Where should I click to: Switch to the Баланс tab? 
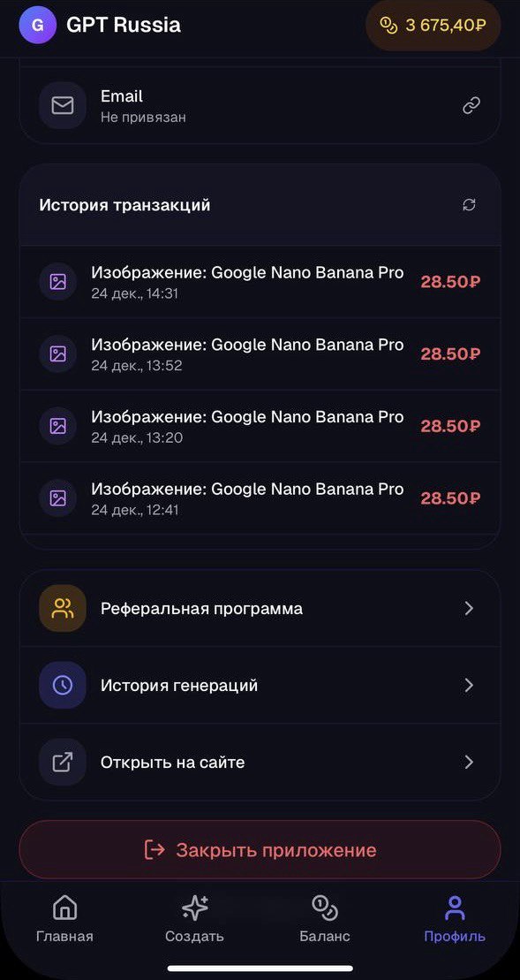coord(325,919)
